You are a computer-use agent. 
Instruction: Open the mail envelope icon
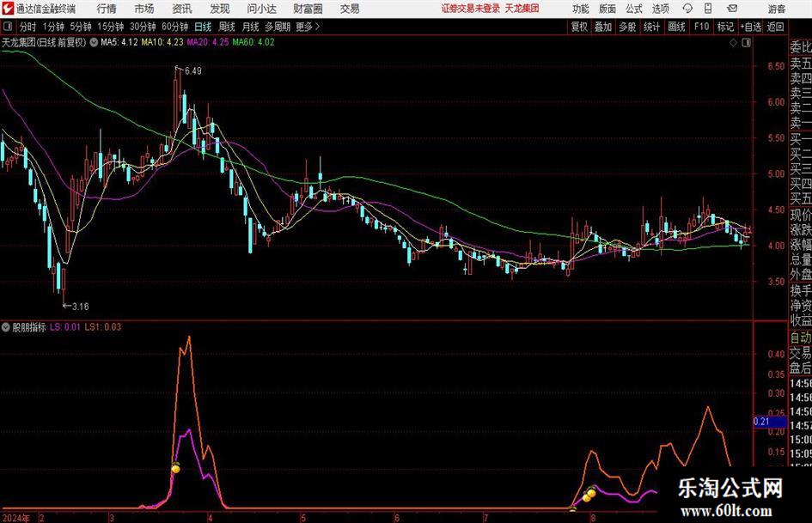732,9
